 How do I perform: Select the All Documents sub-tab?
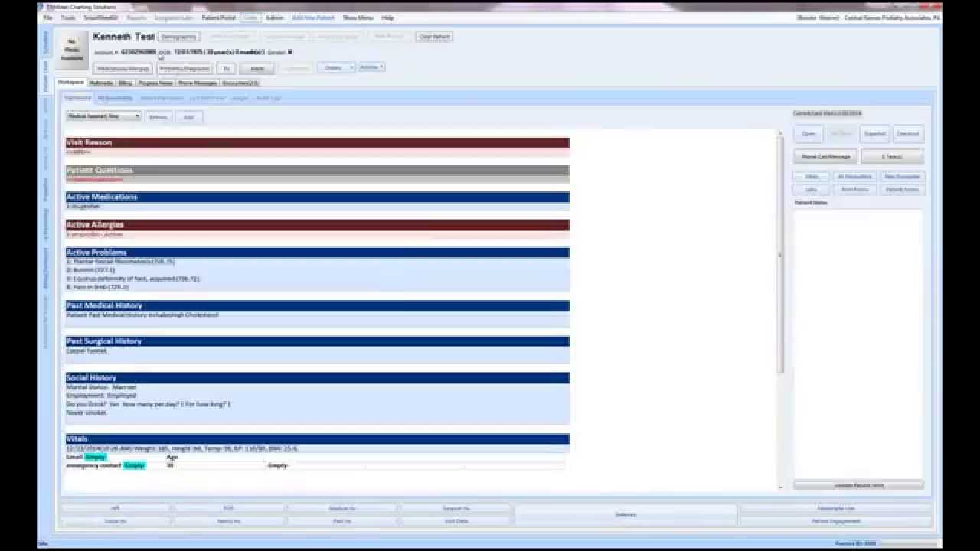(x=116, y=98)
